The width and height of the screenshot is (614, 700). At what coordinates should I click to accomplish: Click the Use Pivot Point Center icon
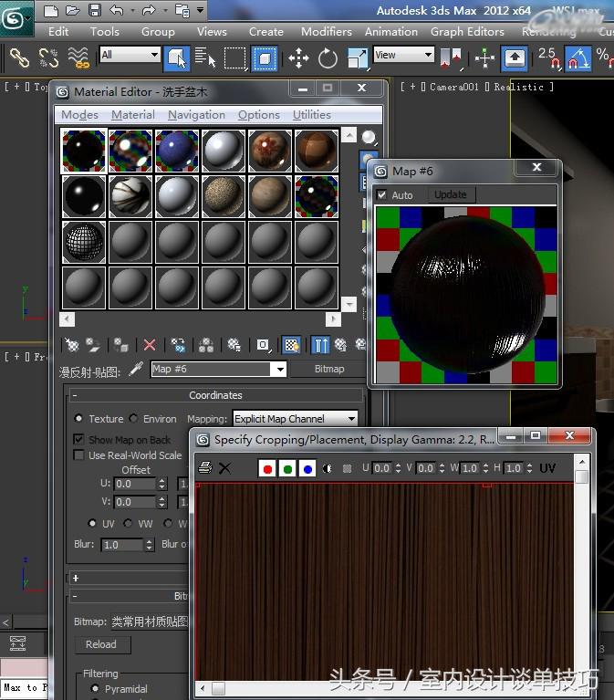coord(451,59)
